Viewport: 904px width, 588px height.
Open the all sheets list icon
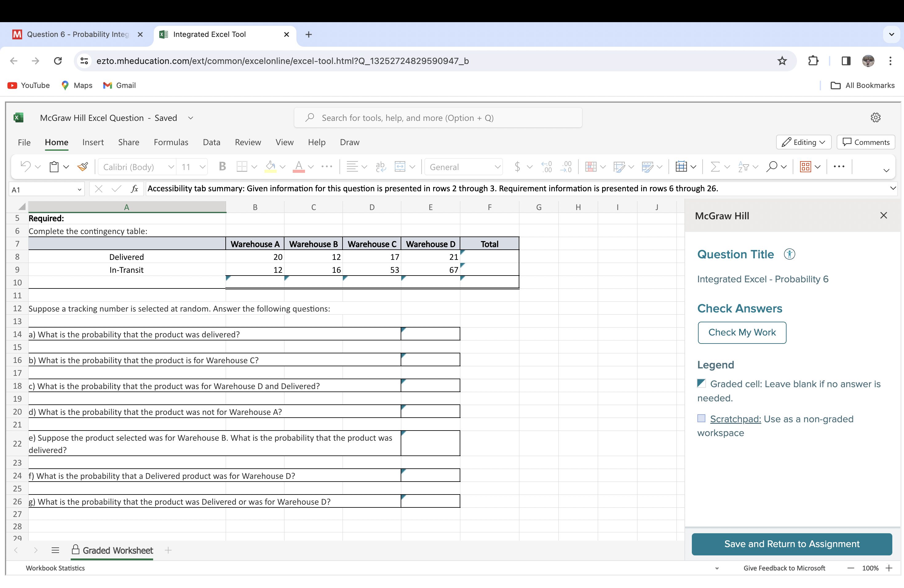point(55,550)
